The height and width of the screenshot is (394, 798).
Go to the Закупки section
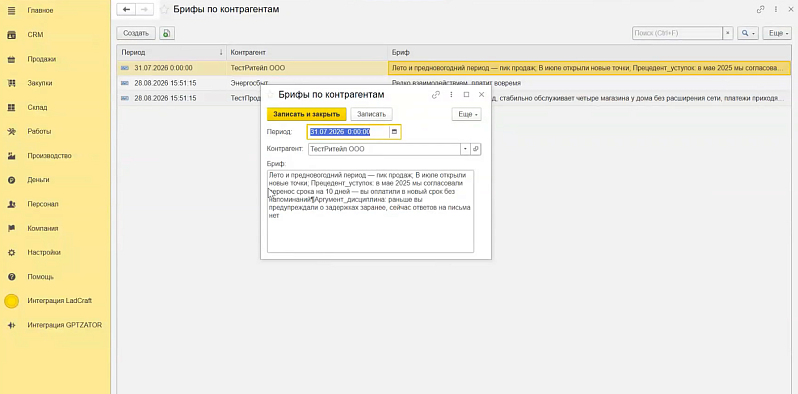(x=40, y=83)
